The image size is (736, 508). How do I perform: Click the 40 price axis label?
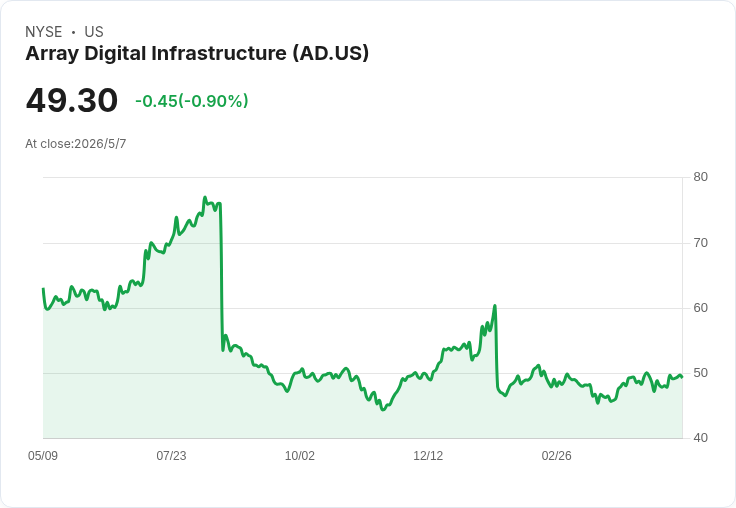701,438
